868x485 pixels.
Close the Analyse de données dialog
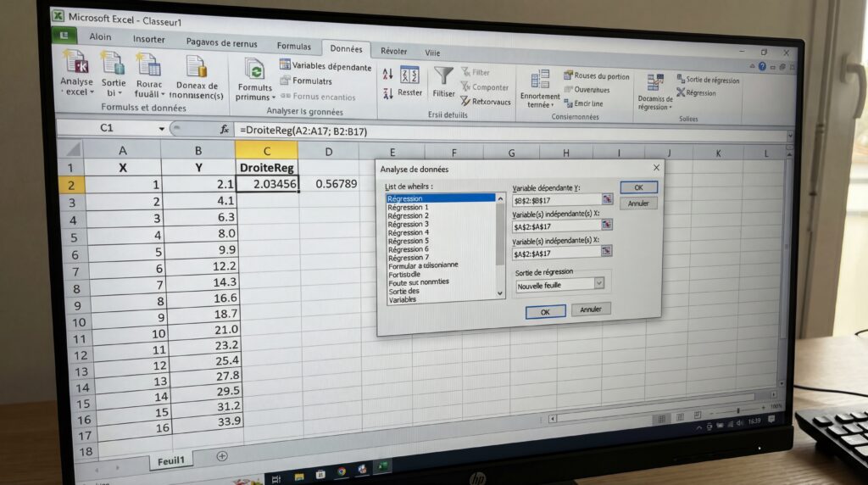(656, 167)
